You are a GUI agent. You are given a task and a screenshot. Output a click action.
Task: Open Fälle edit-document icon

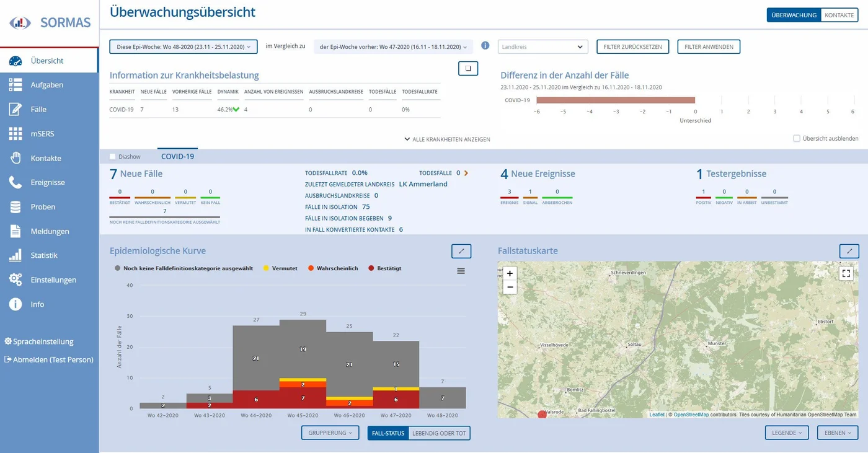coord(15,109)
